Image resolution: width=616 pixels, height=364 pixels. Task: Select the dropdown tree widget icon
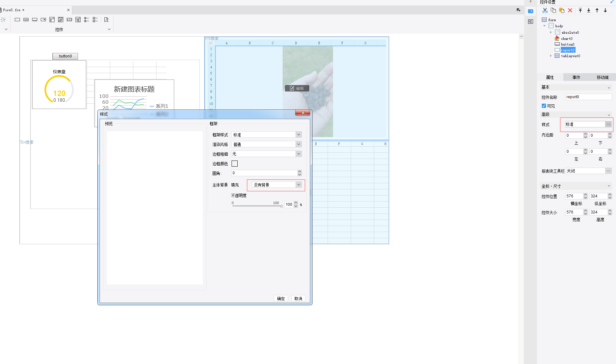point(78,20)
